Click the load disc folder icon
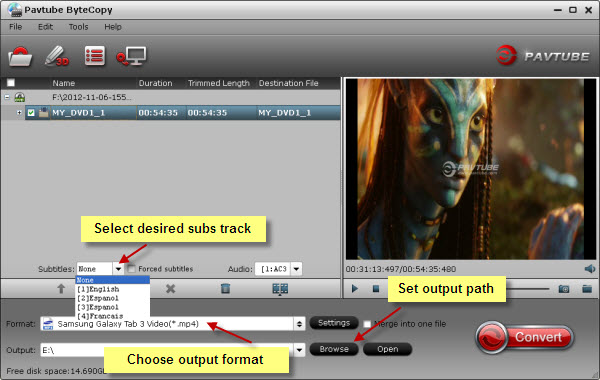Screen dimensions: 600x380 pos(20,57)
